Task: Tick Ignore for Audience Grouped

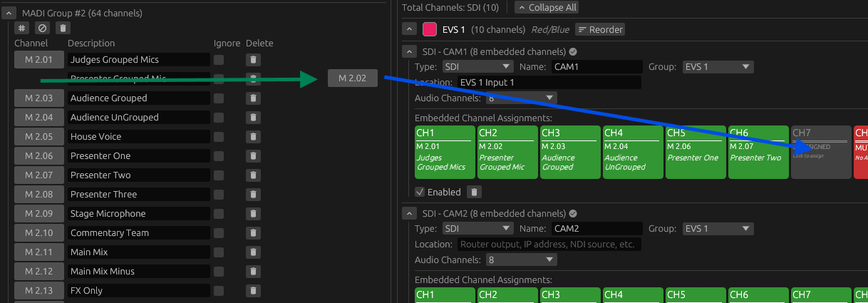Action: [219, 98]
